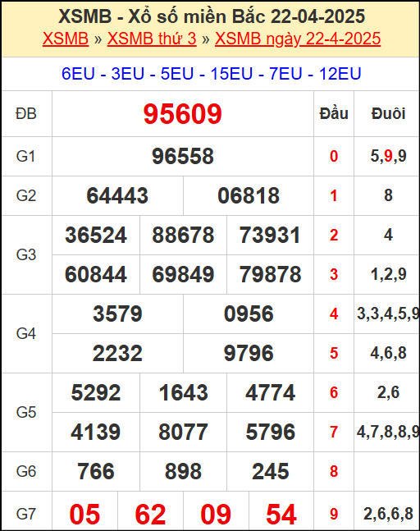Click the Đầu column header
This screenshot has height=531, width=420.
(x=334, y=113)
